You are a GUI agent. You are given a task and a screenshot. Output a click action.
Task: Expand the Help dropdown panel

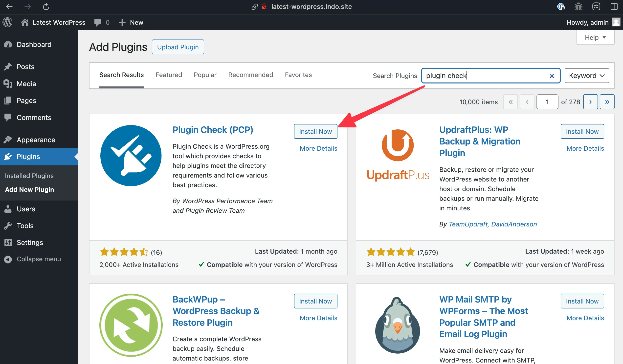click(x=595, y=38)
